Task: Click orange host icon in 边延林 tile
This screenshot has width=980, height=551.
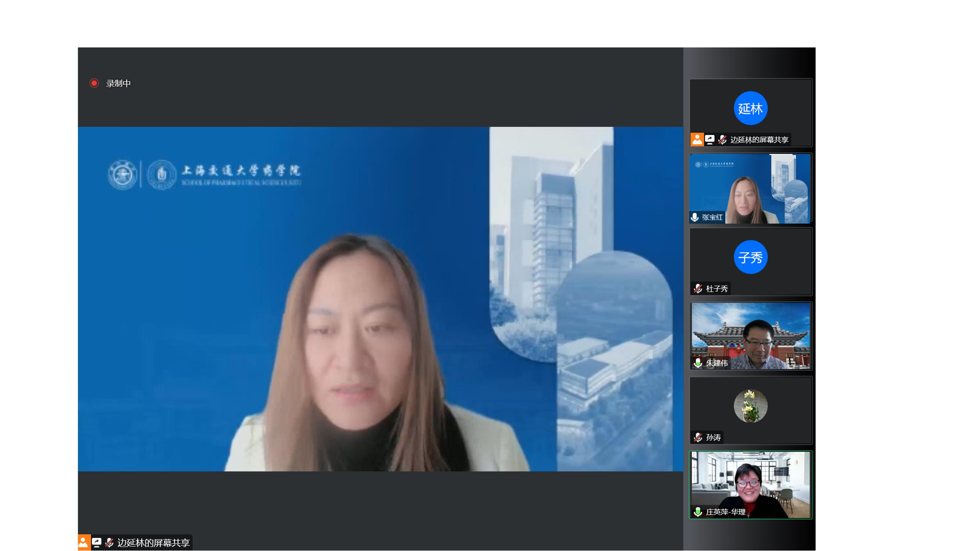Action: [697, 140]
